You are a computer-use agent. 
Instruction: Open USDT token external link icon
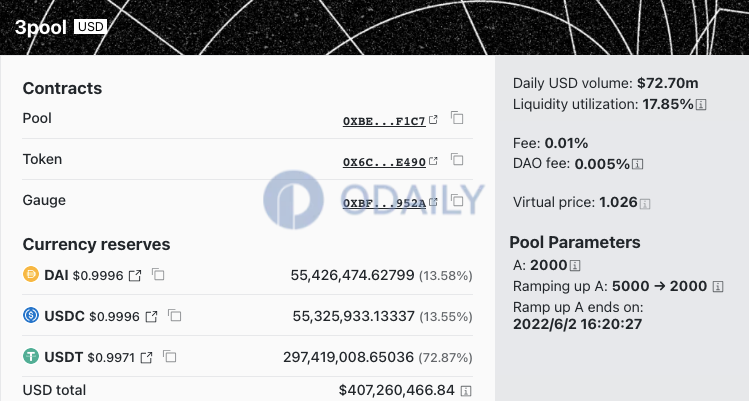tap(147, 358)
